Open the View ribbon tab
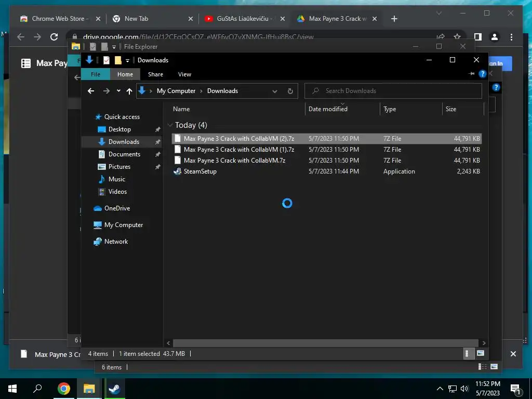 (x=184, y=74)
